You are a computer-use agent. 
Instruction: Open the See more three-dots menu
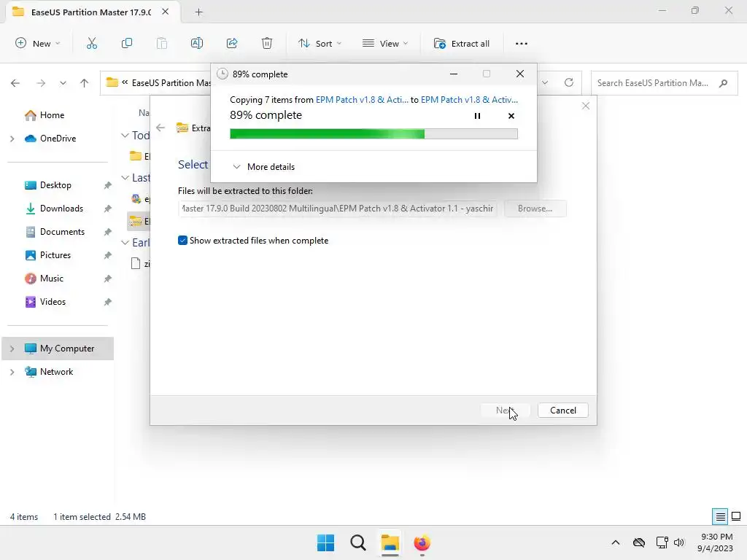click(x=522, y=43)
